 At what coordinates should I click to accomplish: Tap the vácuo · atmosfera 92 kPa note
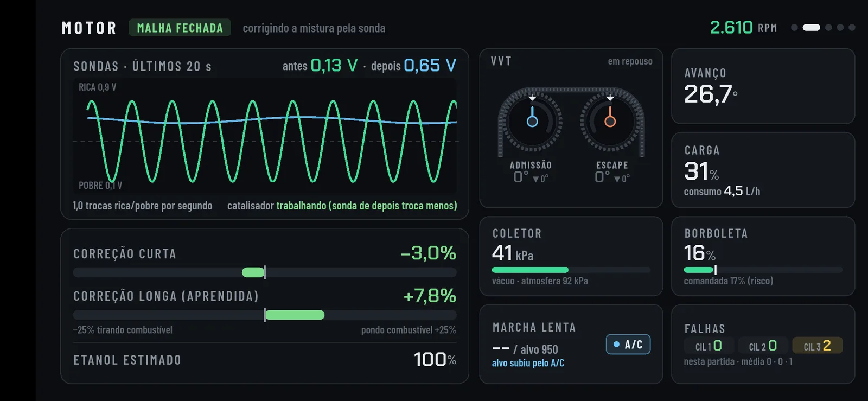point(540,281)
